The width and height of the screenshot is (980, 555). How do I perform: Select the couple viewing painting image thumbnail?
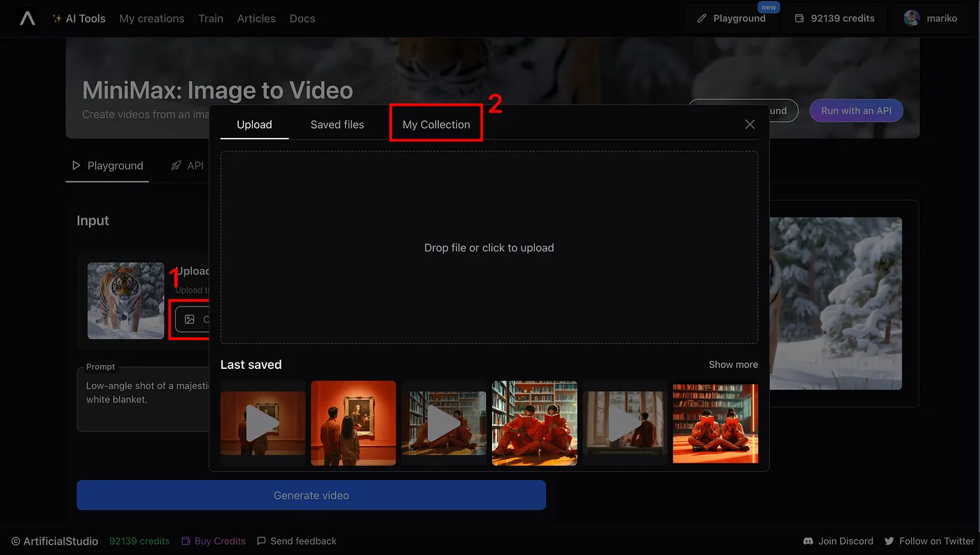353,423
